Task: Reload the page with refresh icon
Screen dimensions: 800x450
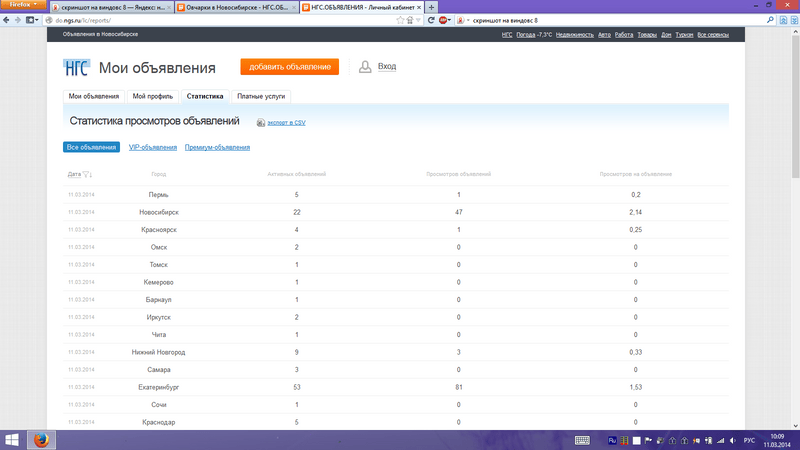Action: pos(431,20)
